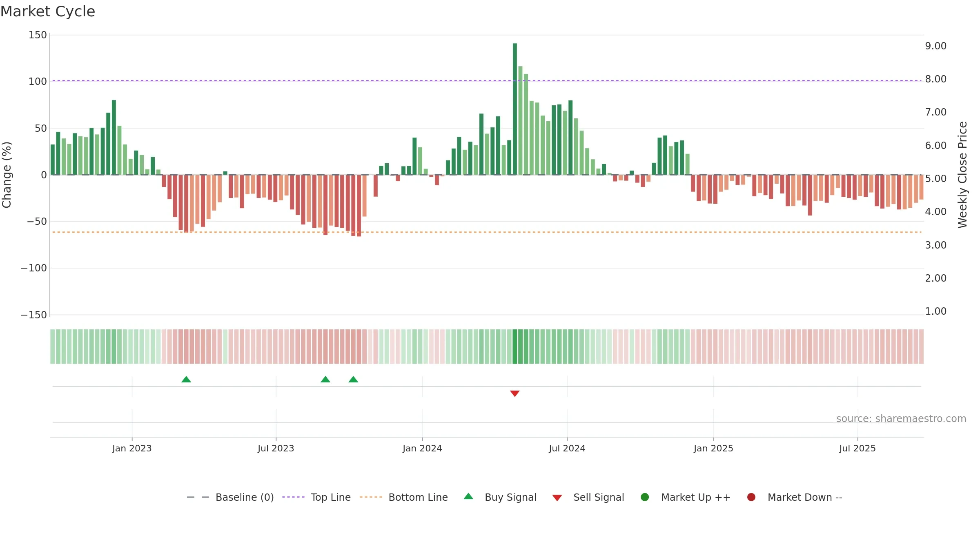Click the Change (%) axis title
Image resolution: width=980 pixels, height=551 pixels.
click(7, 175)
